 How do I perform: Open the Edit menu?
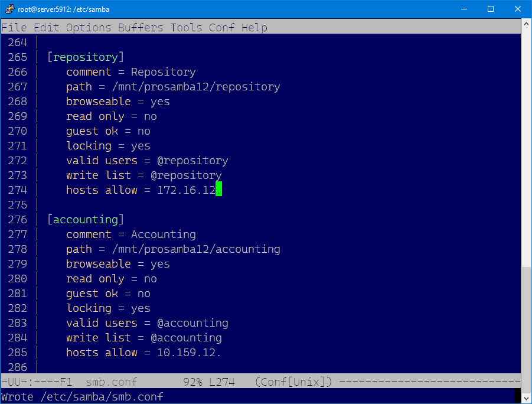pyautogui.click(x=47, y=28)
